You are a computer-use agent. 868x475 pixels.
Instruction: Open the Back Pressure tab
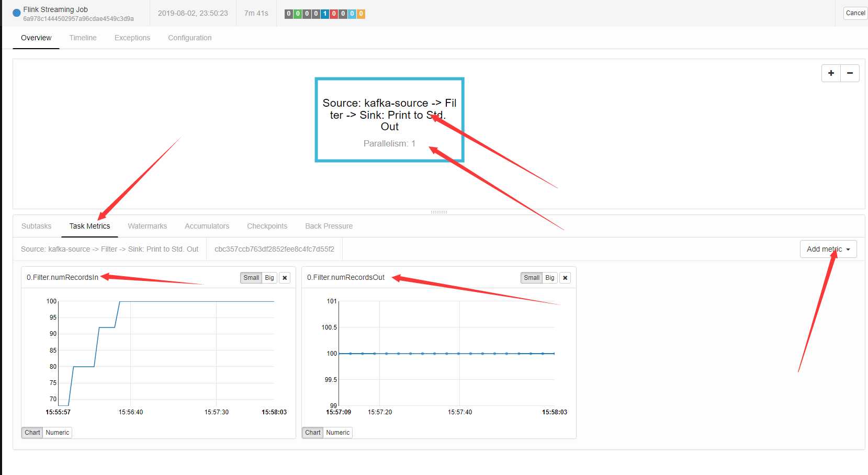329,226
